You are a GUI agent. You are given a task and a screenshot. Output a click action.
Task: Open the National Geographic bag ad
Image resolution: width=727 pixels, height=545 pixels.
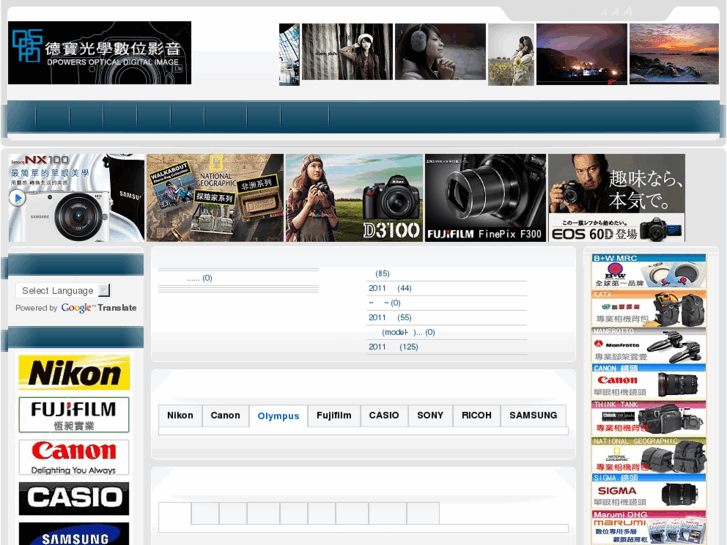(x=649, y=455)
